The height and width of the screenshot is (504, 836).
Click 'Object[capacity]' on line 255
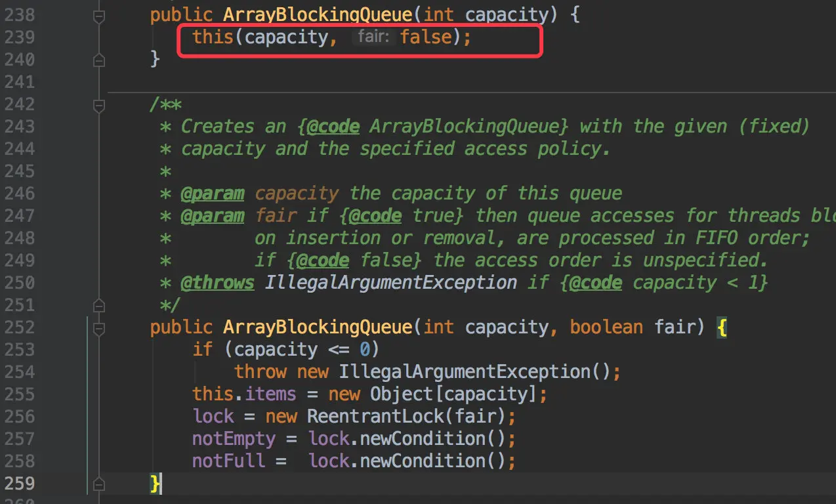click(x=453, y=394)
